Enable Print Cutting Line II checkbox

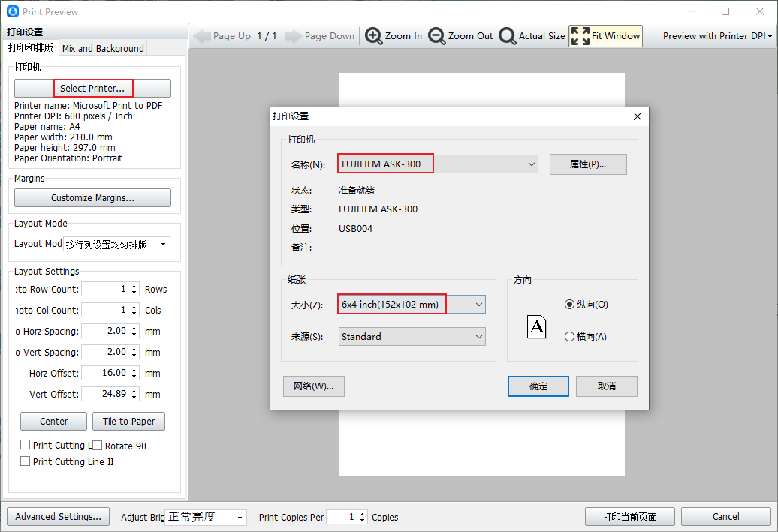[25, 461]
